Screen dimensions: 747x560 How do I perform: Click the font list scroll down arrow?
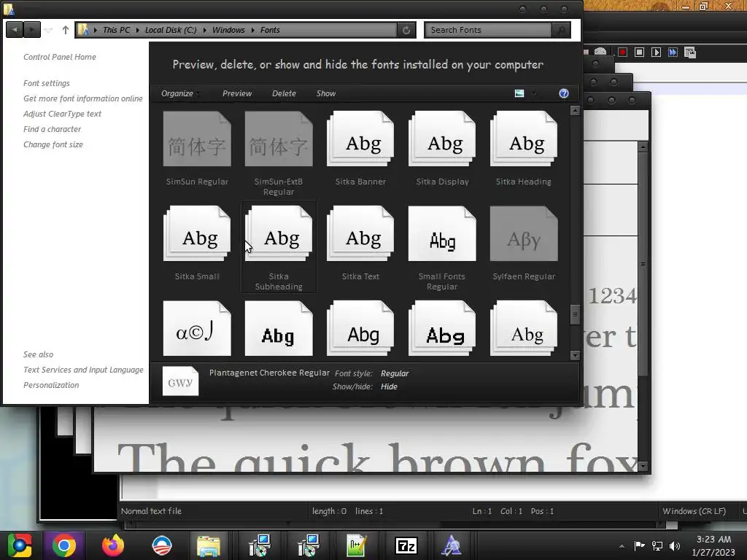click(x=575, y=355)
